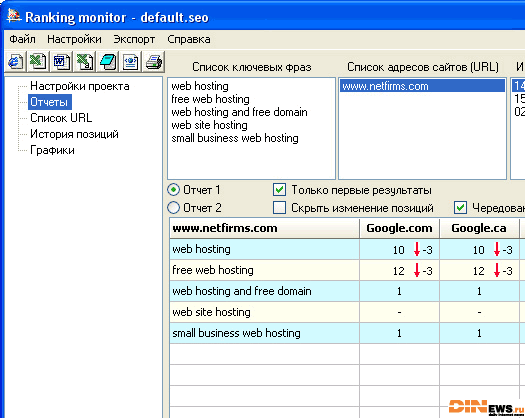Viewport: 525px width, 418px height.
Task: Pick 'web hosting and free domain' in keyword list
Action: [239, 112]
